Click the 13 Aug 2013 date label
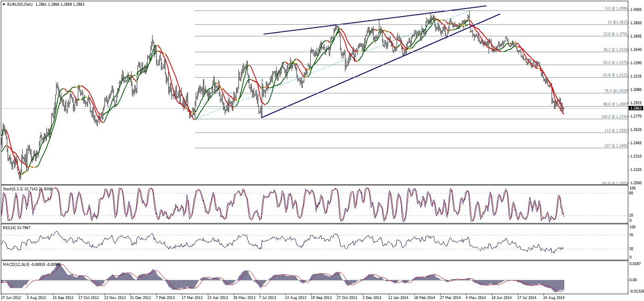The height and width of the screenshot is (301, 644). click(x=295, y=298)
